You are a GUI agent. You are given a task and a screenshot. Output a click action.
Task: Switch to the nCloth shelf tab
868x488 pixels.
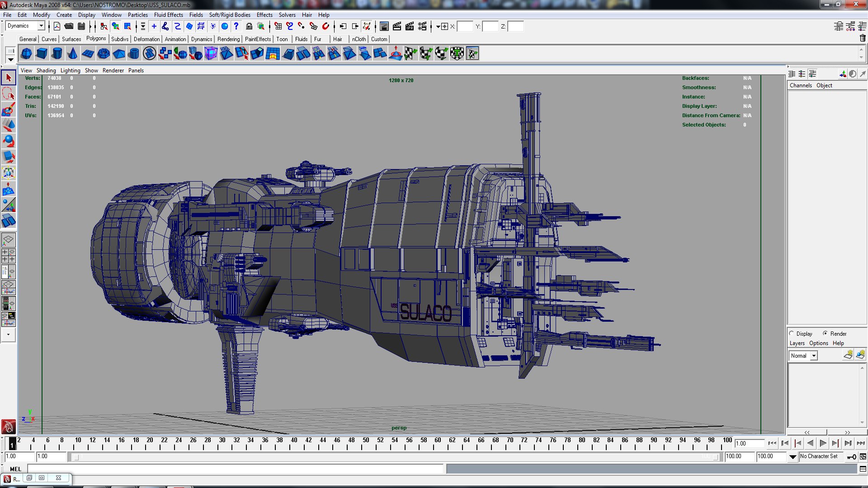(359, 39)
